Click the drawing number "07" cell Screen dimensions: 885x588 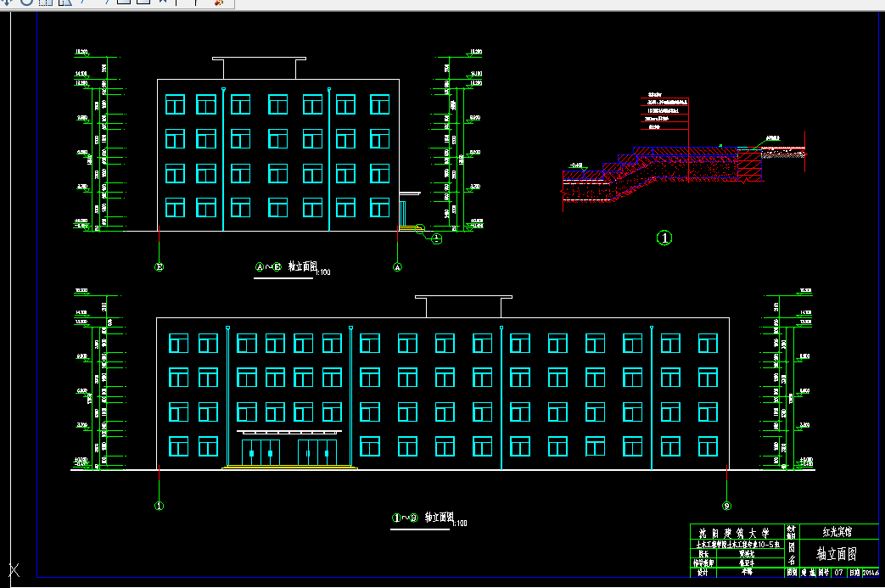pyautogui.click(x=838, y=572)
